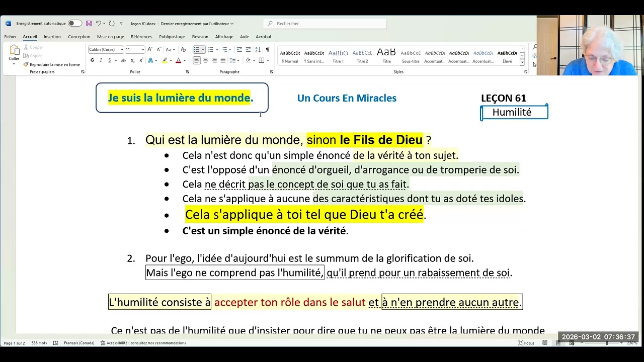Sort the selected paragraphs
644x362 pixels.
(x=258, y=49)
